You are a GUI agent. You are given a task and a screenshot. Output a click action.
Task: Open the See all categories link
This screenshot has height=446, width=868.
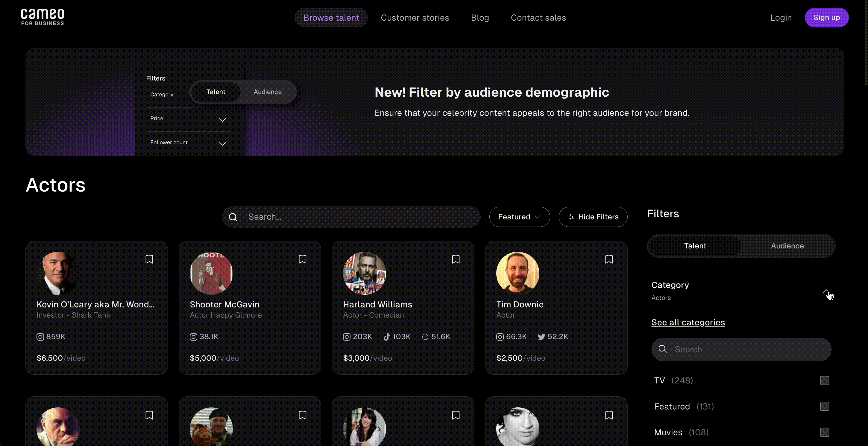click(688, 322)
